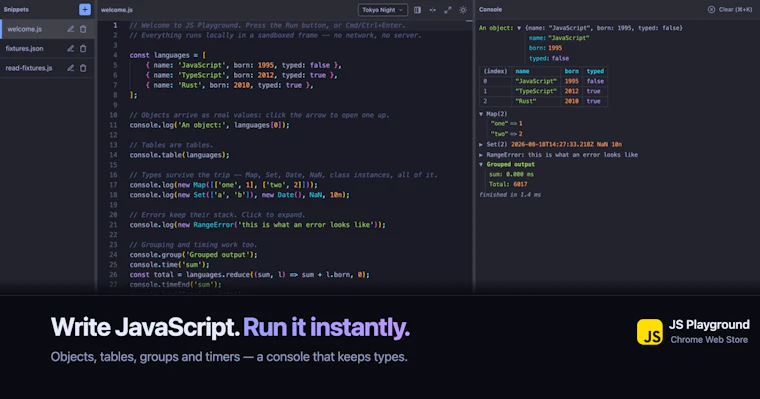Viewport: 760px width, 399px height.
Task: Click the Console panel header
Action: [491, 9]
